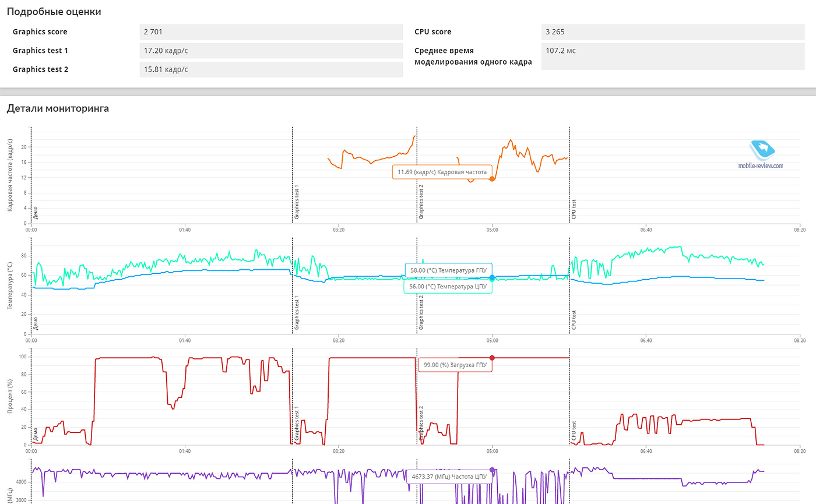
Task: Click the 'Graphics test 2' row label in scores table
Action: (x=41, y=69)
